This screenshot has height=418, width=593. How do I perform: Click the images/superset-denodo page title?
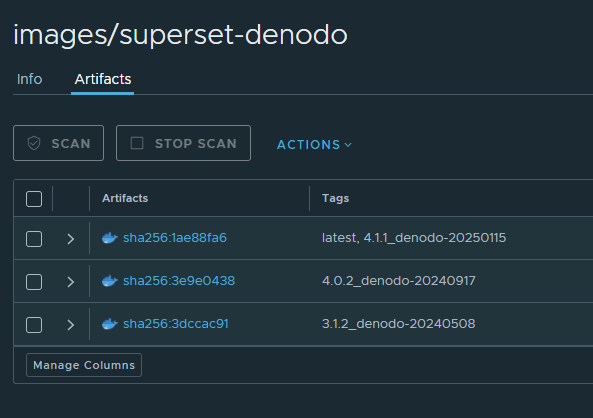[x=180, y=35]
